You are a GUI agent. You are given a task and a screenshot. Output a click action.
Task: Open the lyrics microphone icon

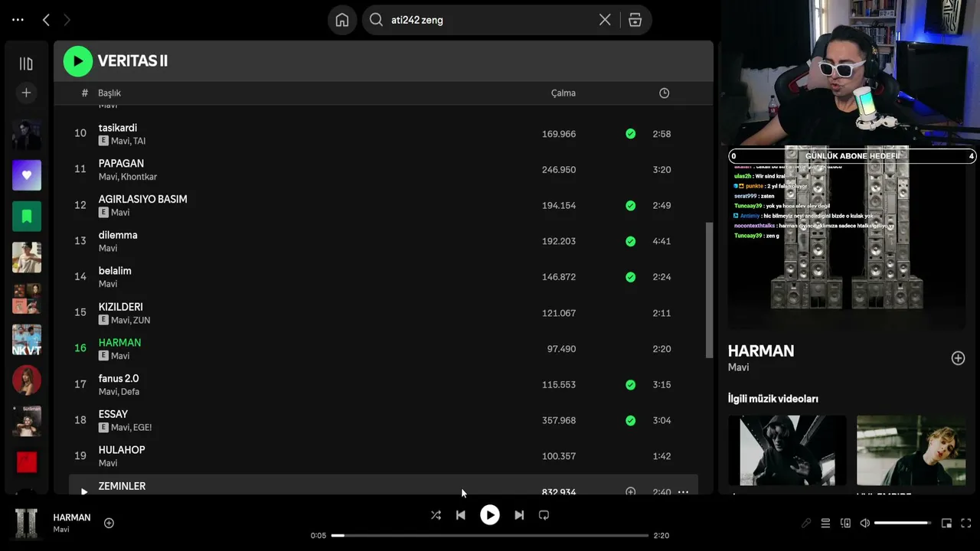coord(806,523)
